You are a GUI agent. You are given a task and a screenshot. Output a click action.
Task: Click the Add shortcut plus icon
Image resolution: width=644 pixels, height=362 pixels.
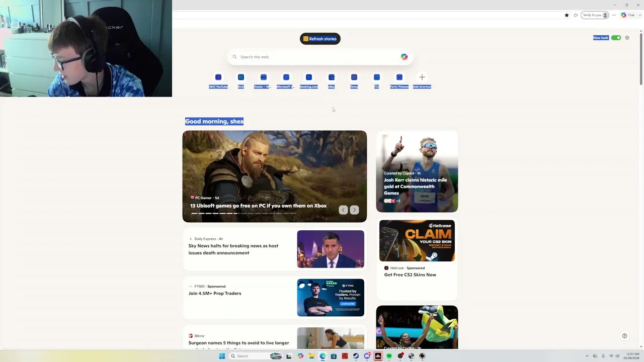click(x=422, y=77)
